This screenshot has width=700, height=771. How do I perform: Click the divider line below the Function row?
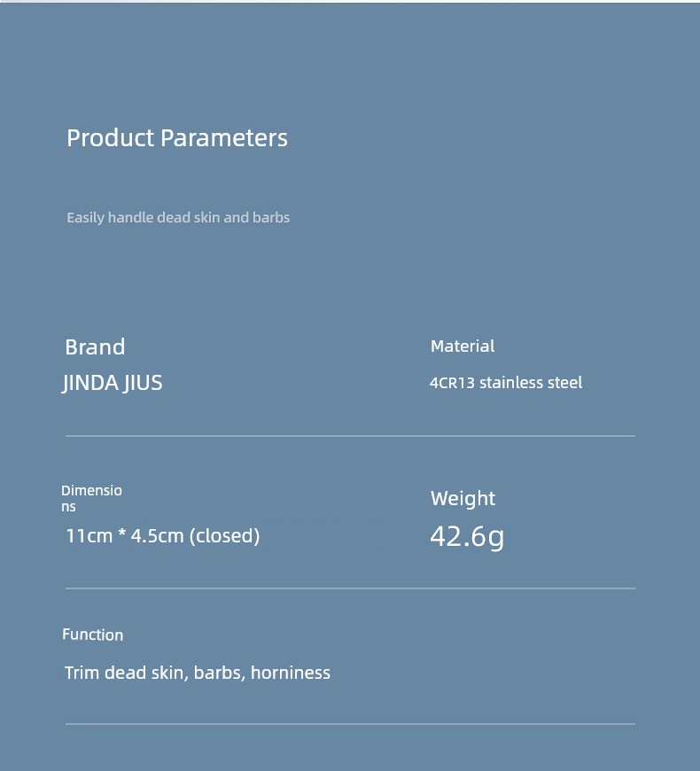[x=350, y=724]
